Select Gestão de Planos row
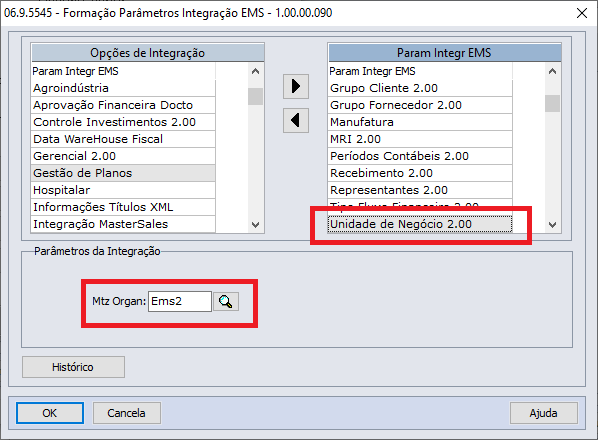This screenshot has width=598, height=440. (124, 173)
